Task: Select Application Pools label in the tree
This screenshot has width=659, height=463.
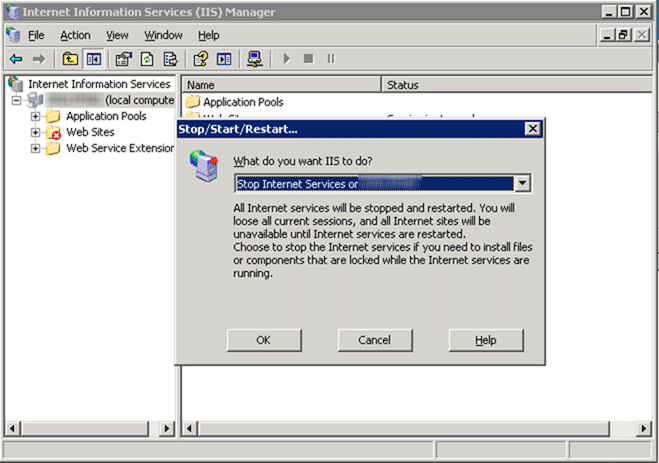Action: [x=106, y=116]
